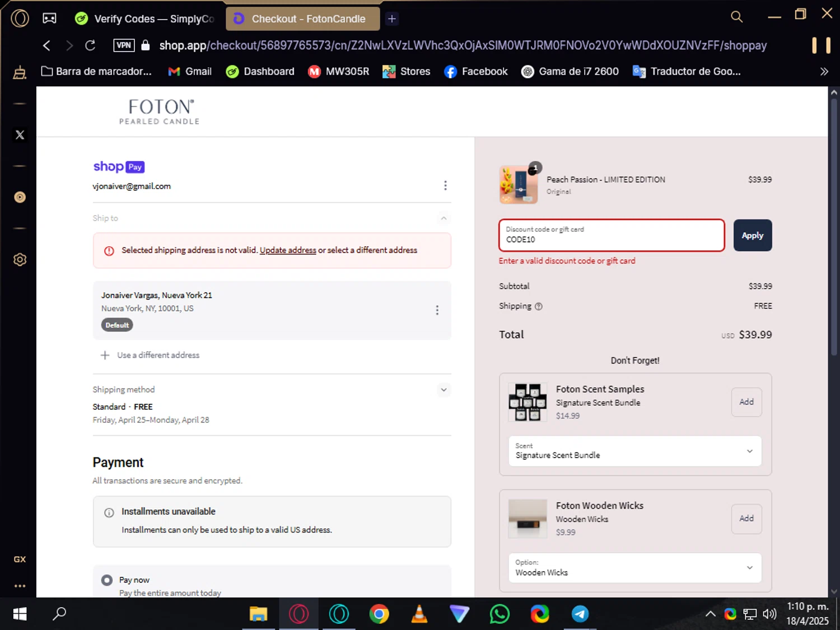Apply the discount code

click(x=753, y=235)
